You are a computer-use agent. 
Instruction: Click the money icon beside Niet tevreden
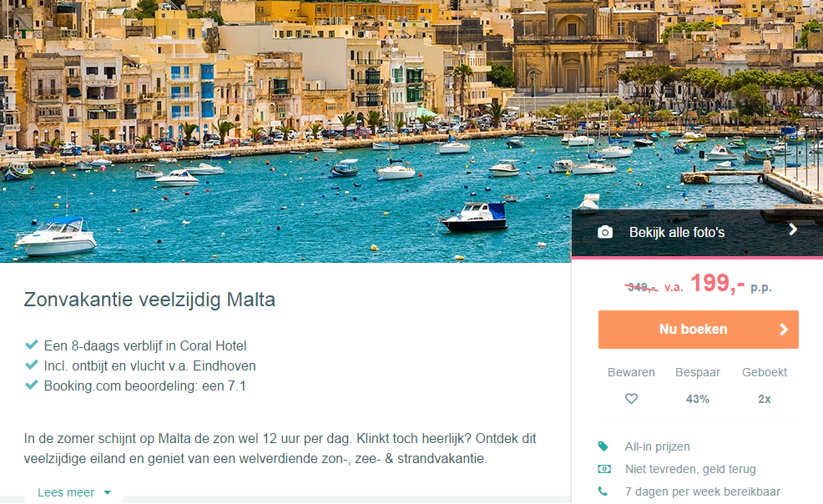pos(604,469)
